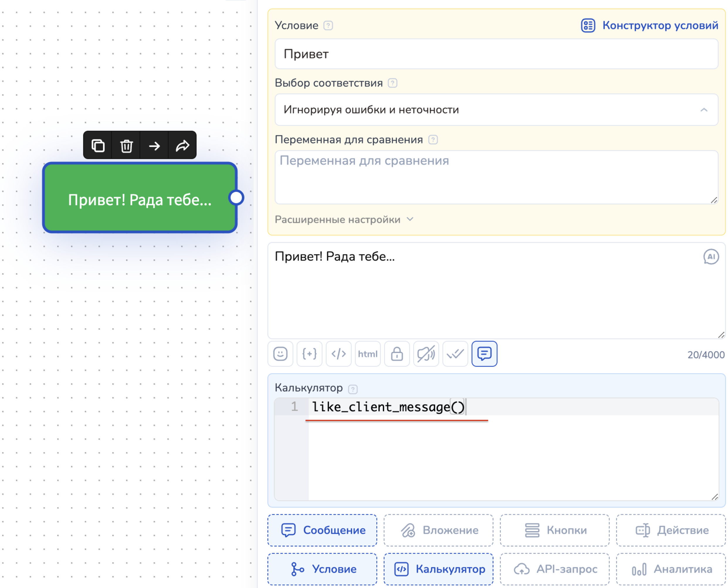Select the Сообщение tab button

tap(322, 530)
